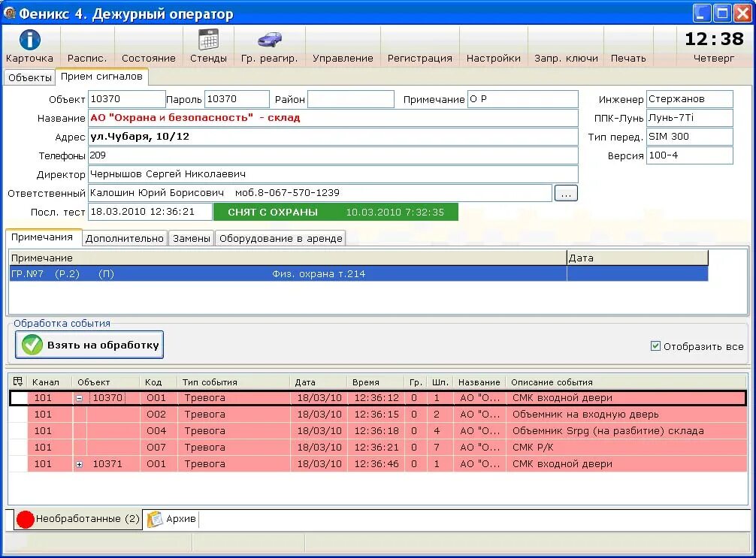This screenshot has width=756, height=558.
Task: Click the Объект input field
Action: [x=127, y=99]
